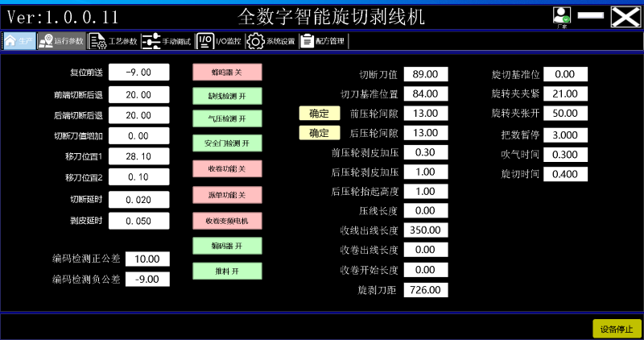Toggle 缺线检测 开 switch
The height and width of the screenshot is (340, 644).
coord(227,96)
